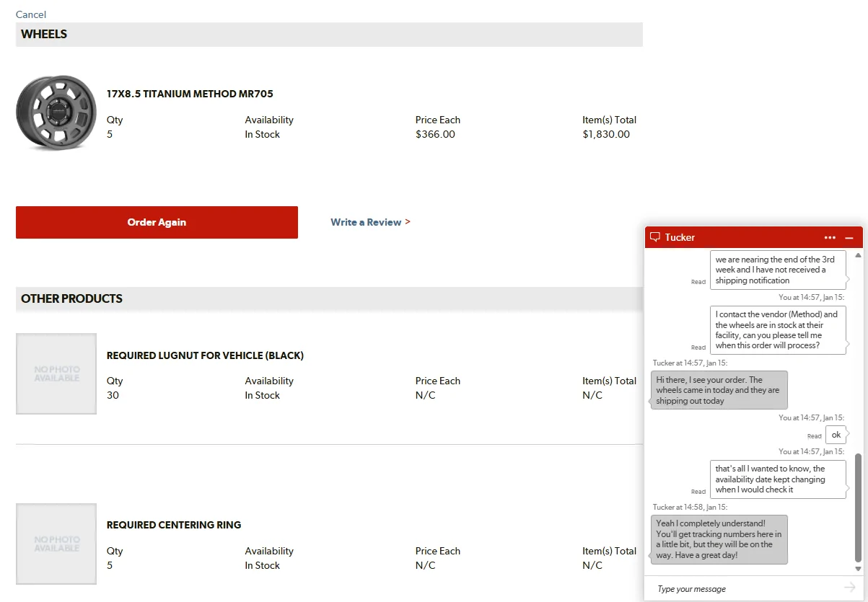The height and width of the screenshot is (602, 868).
Task: Click the Type your message input field
Action: (746, 589)
